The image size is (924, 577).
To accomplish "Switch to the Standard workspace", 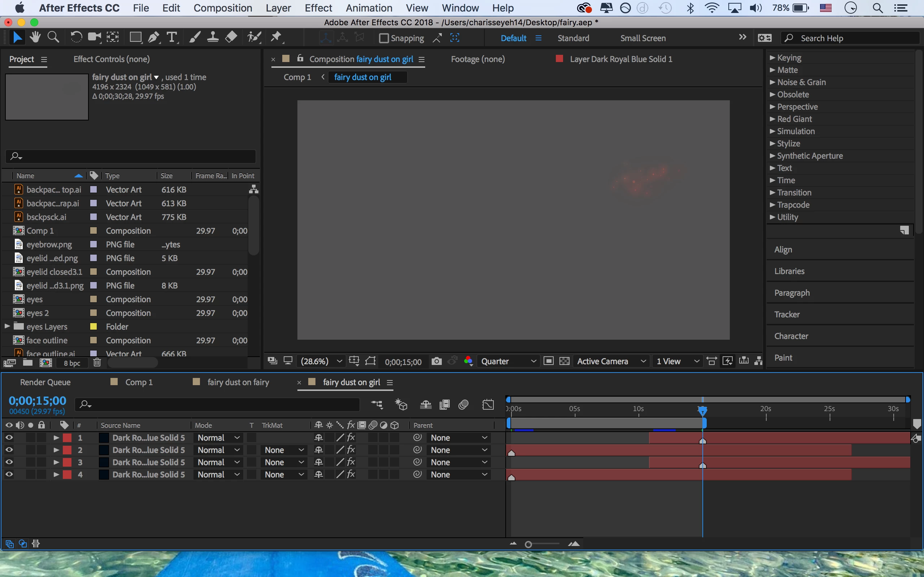I will [573, 38].
